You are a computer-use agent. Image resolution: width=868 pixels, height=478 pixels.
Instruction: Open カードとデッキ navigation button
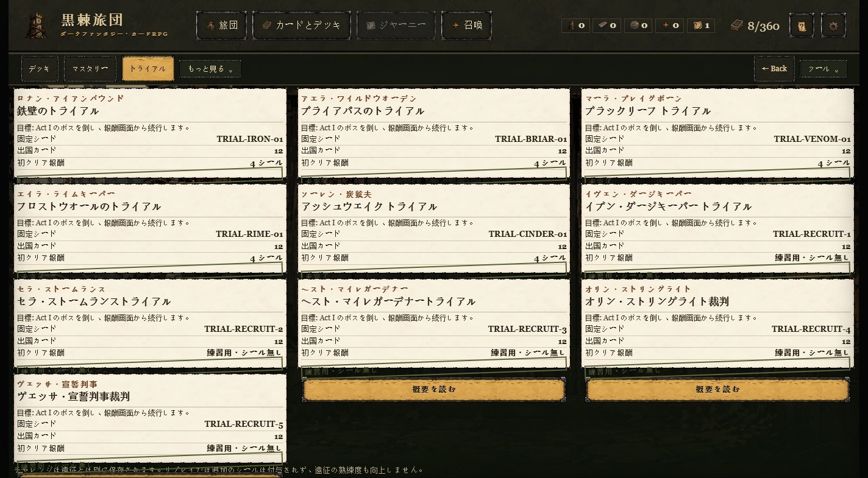coord(302,26)
